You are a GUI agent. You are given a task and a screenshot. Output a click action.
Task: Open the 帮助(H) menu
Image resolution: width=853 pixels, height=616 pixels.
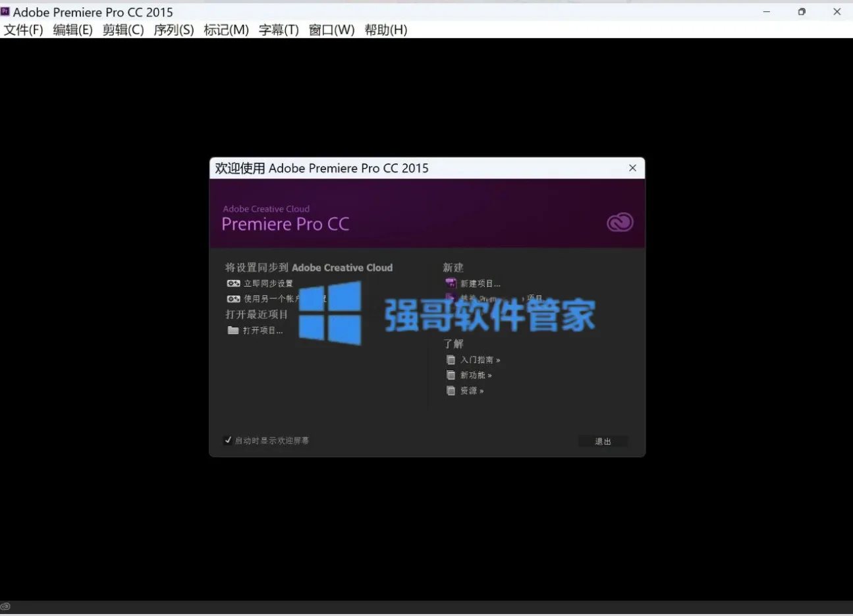pyautogui.click(x=386, y=30)
